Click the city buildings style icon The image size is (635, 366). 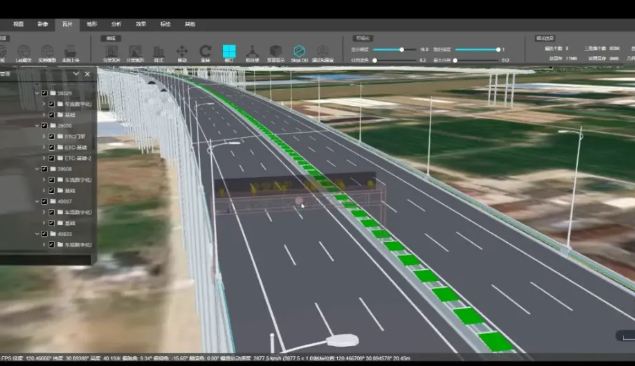pos(158,52)
